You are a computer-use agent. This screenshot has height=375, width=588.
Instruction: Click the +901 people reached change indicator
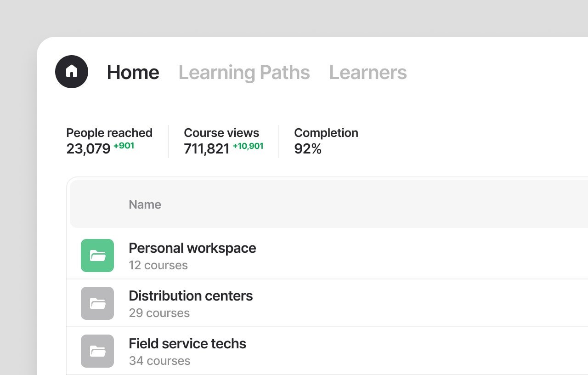(124, 146)
